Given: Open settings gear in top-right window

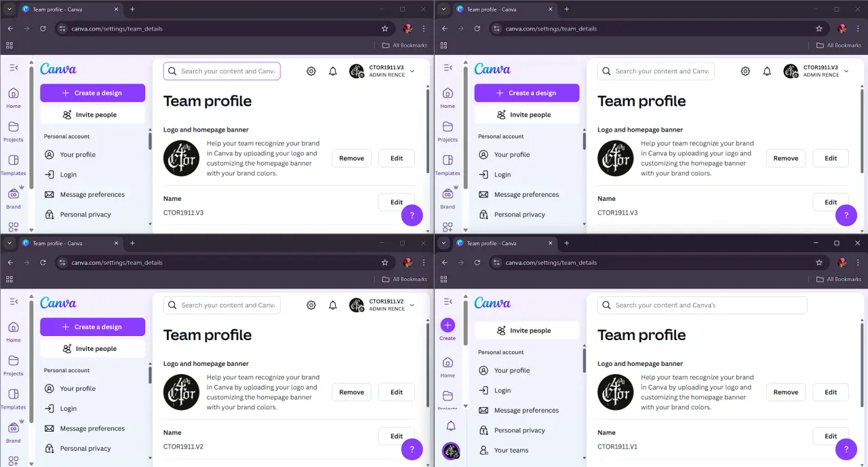Looking at the screenshot, I should [x=745, y=71].
